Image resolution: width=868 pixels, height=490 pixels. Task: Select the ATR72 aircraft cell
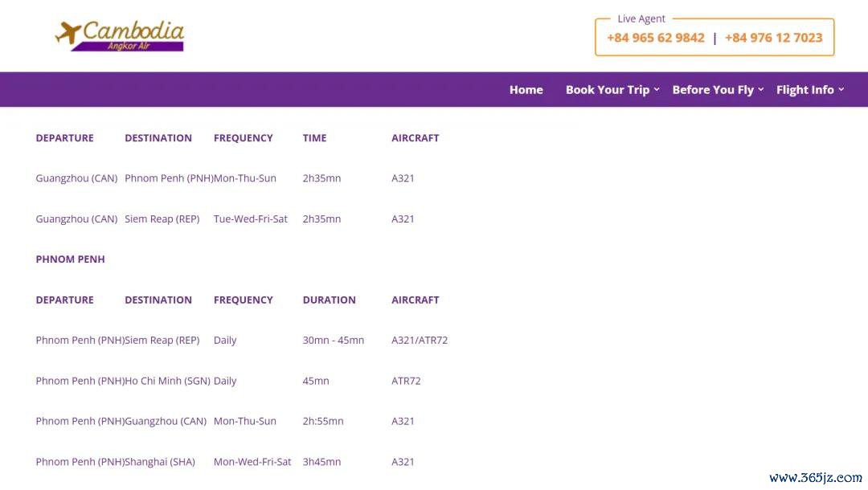point(406,381)
